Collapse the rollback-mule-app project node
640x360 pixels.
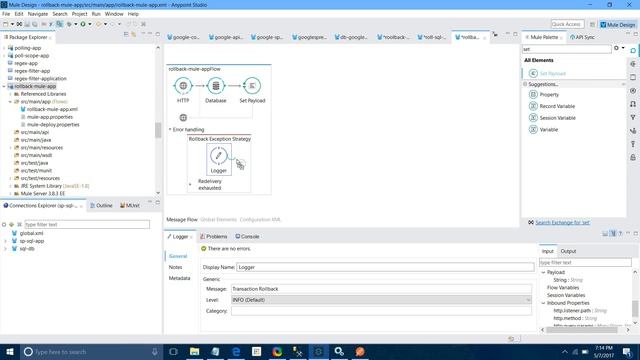point(4,87)
